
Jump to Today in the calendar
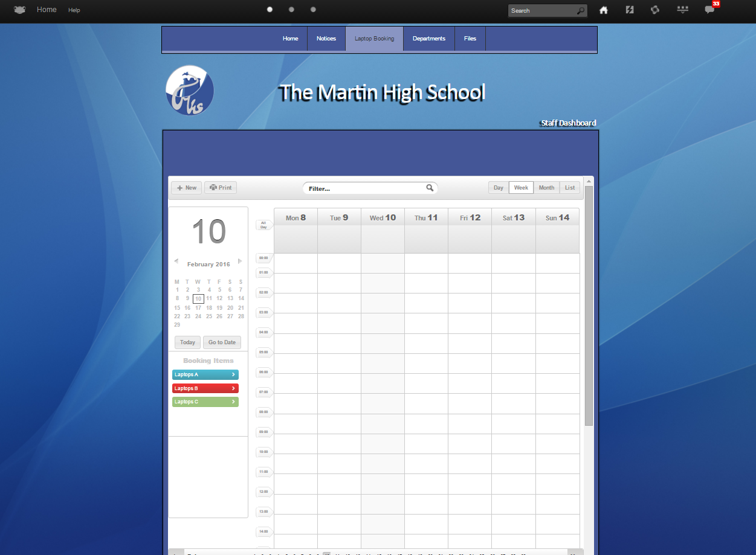(x=187, y=342)
